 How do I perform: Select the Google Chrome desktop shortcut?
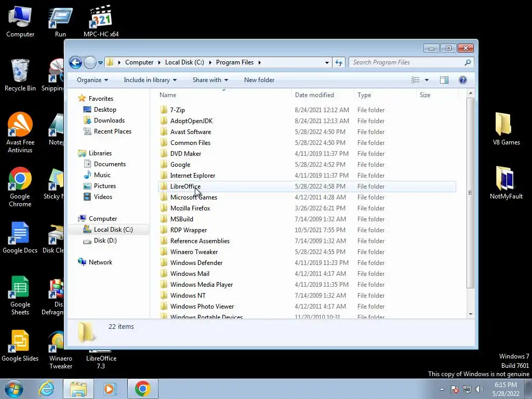pos(20,187)
